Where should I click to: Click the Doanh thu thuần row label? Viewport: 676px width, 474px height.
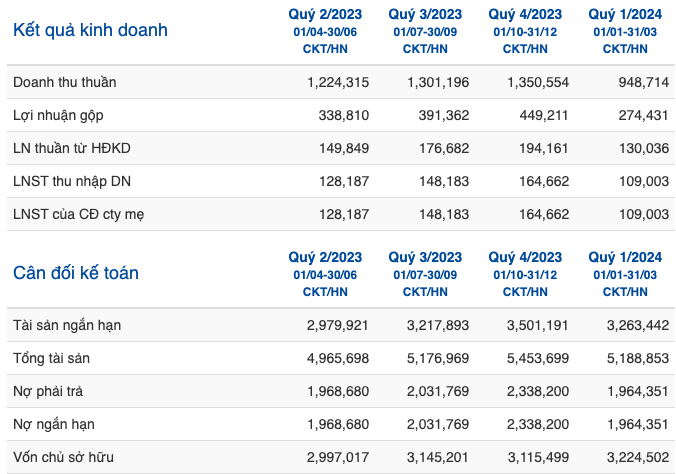[65, 82]
